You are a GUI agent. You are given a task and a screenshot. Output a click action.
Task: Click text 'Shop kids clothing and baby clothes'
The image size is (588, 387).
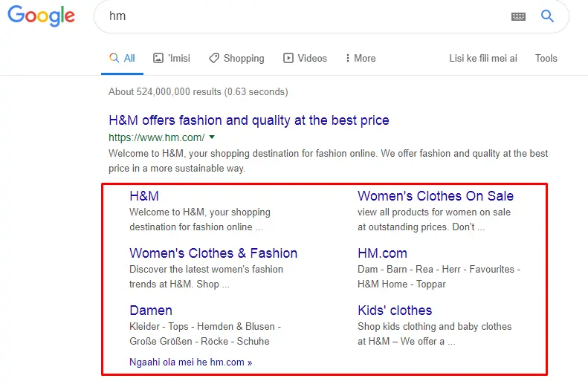pos(434,327)
